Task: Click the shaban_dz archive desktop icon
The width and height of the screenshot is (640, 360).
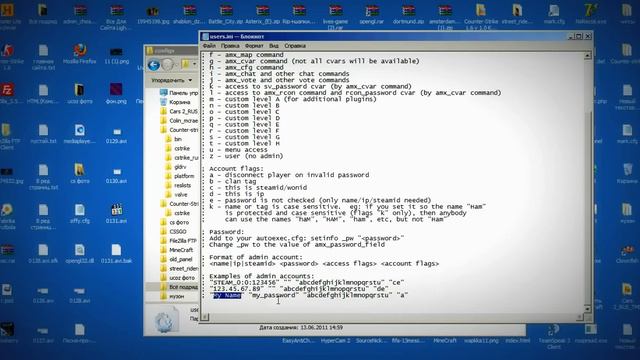Action: coord(189,15)
